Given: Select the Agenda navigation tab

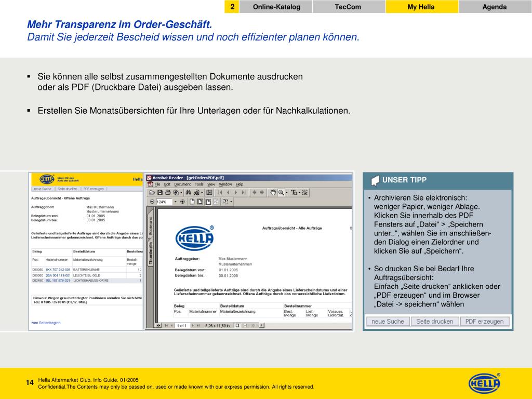Looking at the screenshot, I should pos(495,7).
